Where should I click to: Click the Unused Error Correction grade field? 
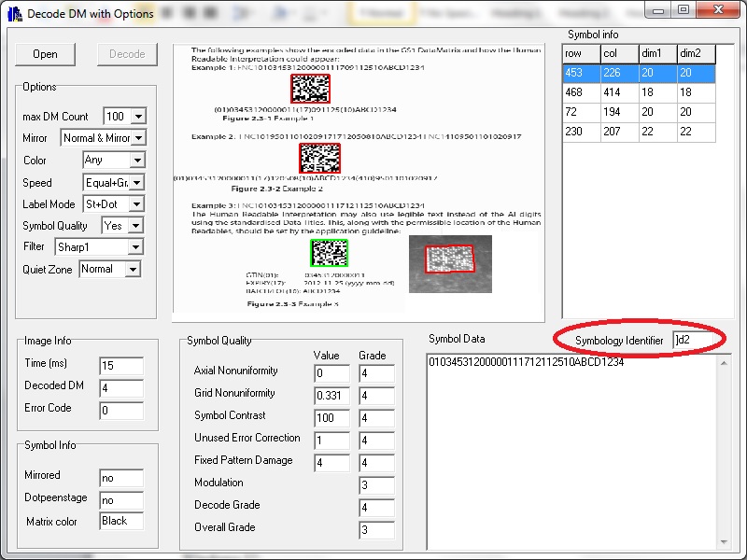tap(377, 441)
